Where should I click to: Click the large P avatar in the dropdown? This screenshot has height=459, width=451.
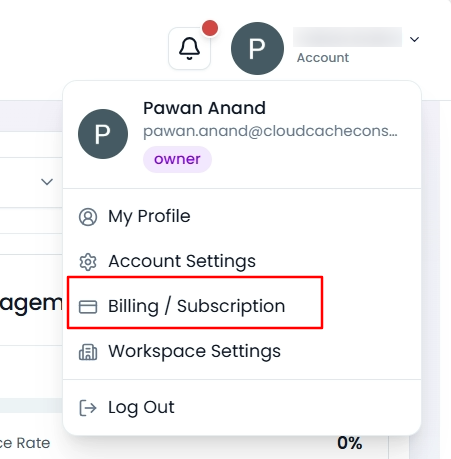[x=103, y=134]
